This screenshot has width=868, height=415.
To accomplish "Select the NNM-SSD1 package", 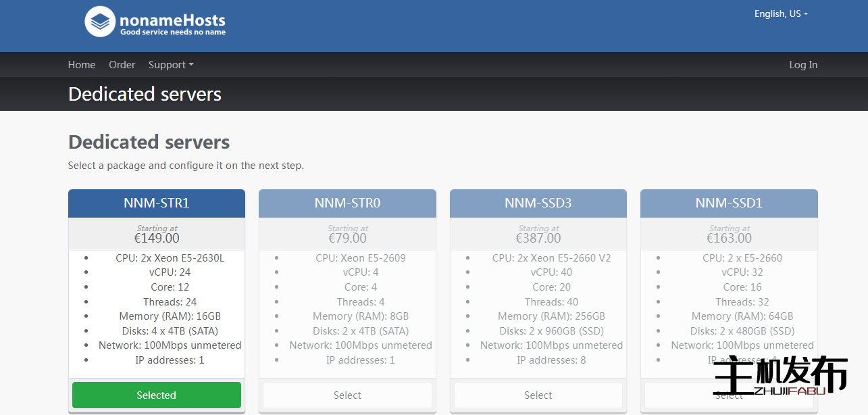I will point(729,395).
